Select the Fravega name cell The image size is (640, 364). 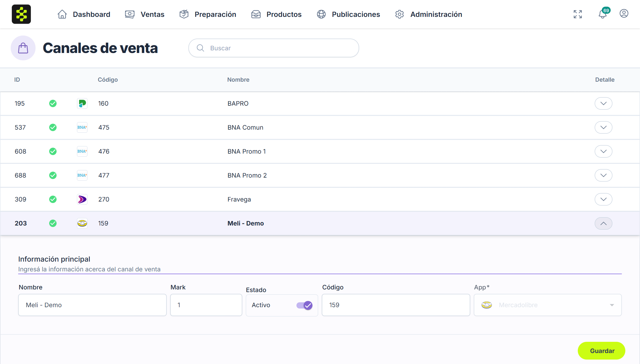click(239, 199)
